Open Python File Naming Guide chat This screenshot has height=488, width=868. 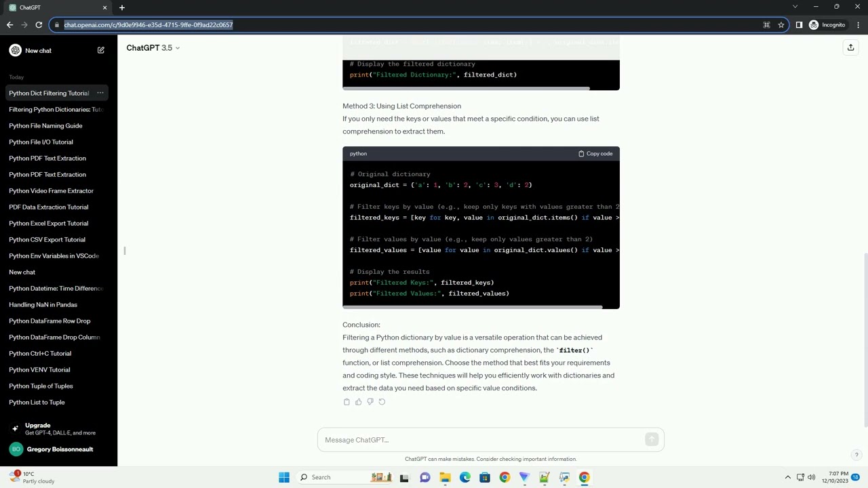(x=57, y=125)
